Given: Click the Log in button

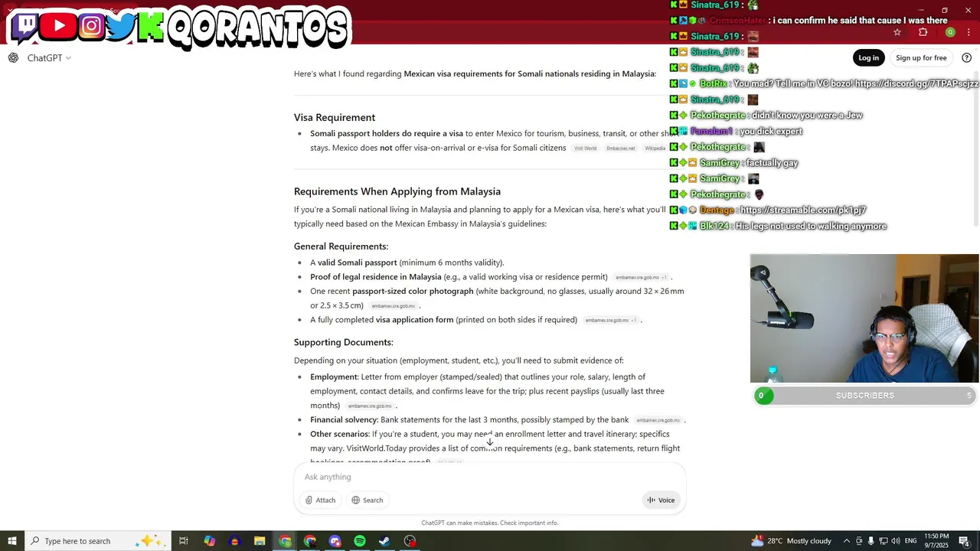Looking at the screenshot, I should tap(868, 58).
